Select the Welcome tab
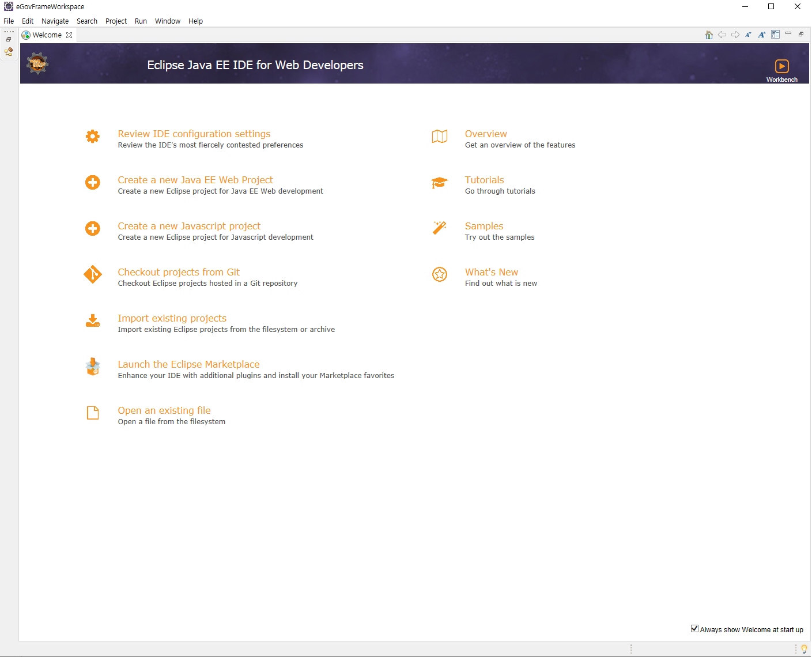The height and width of the screenshot is (657, 812). click(47, 35)
